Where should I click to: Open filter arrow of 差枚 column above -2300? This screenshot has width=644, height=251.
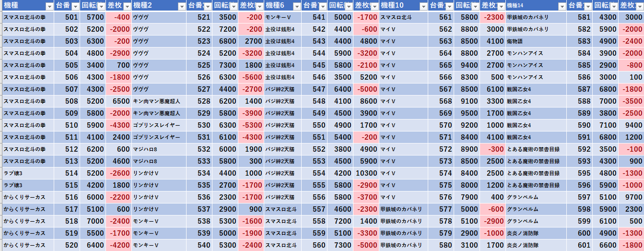point(500,6)
